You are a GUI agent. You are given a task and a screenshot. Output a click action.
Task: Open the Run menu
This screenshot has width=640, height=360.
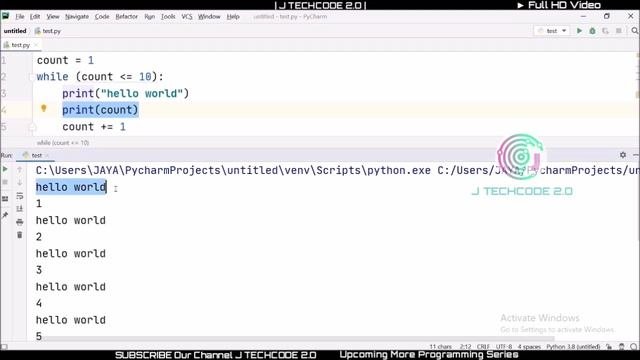(149, 16)
